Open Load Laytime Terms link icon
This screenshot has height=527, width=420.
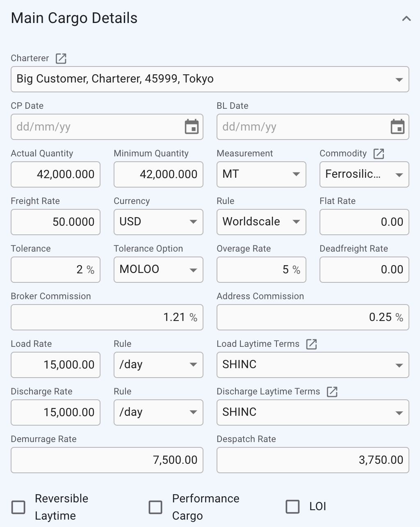pyautogui.click(x=311, y=344)
